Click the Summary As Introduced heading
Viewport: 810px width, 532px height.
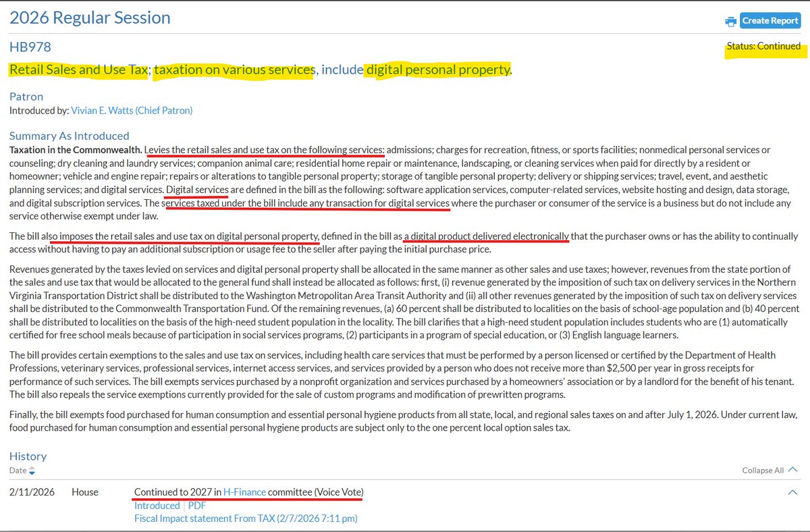pyautogui.click(x=69, y=136)
